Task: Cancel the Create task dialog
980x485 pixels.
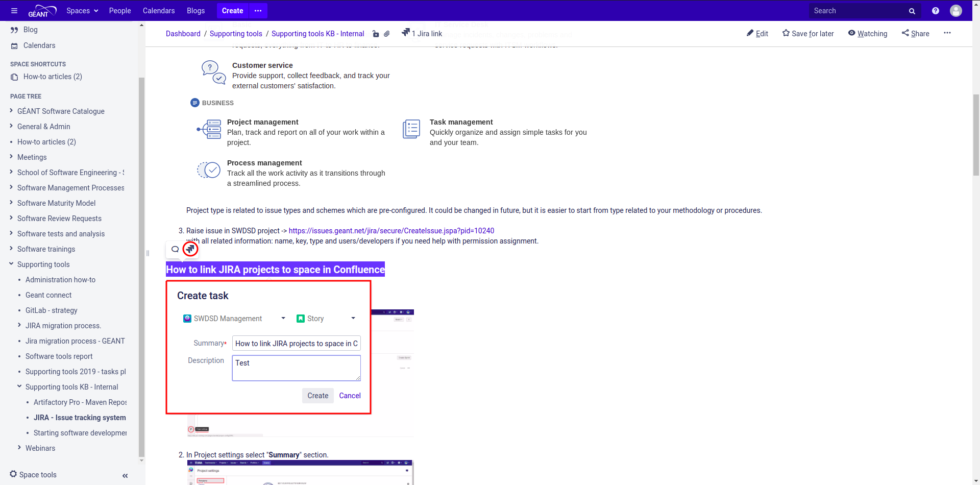Action: [x=350, y=396]
